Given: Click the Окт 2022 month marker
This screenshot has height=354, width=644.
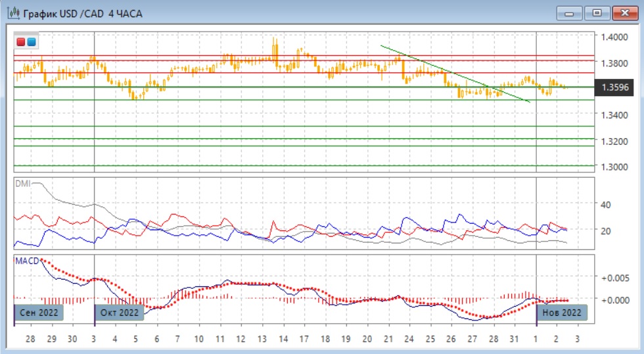Looking at the screenshot, I should [120, 313].
